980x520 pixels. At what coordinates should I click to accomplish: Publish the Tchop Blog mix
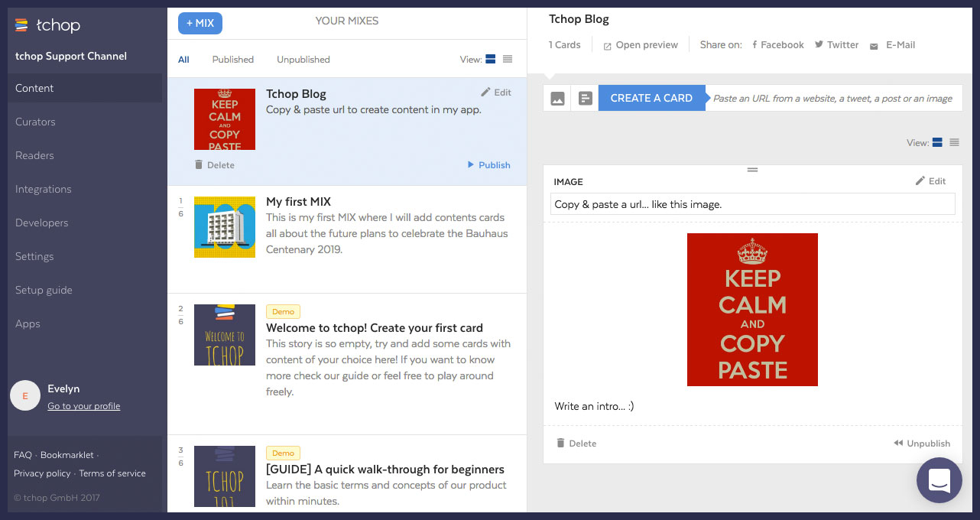coord(488,165)
